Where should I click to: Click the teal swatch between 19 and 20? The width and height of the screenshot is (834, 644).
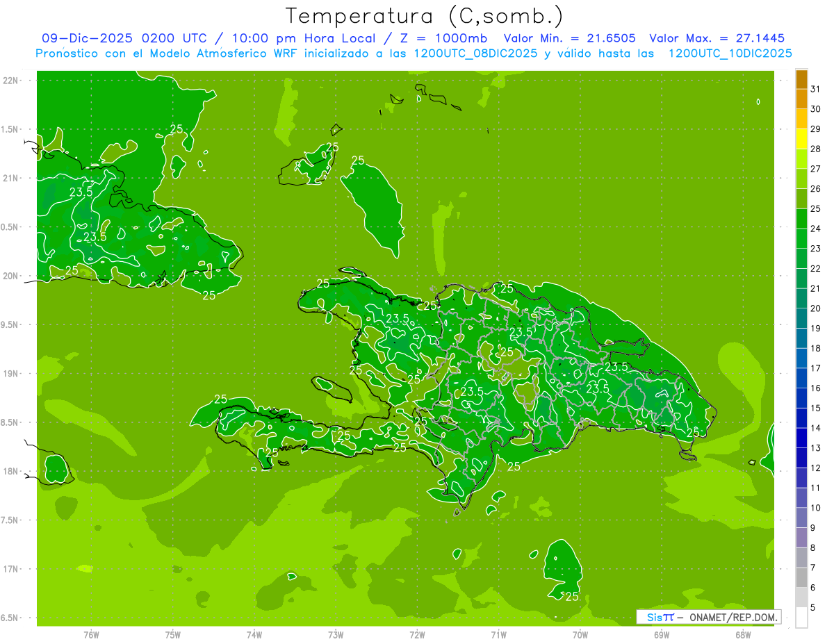pyautogui.click(x=801, y=318)
